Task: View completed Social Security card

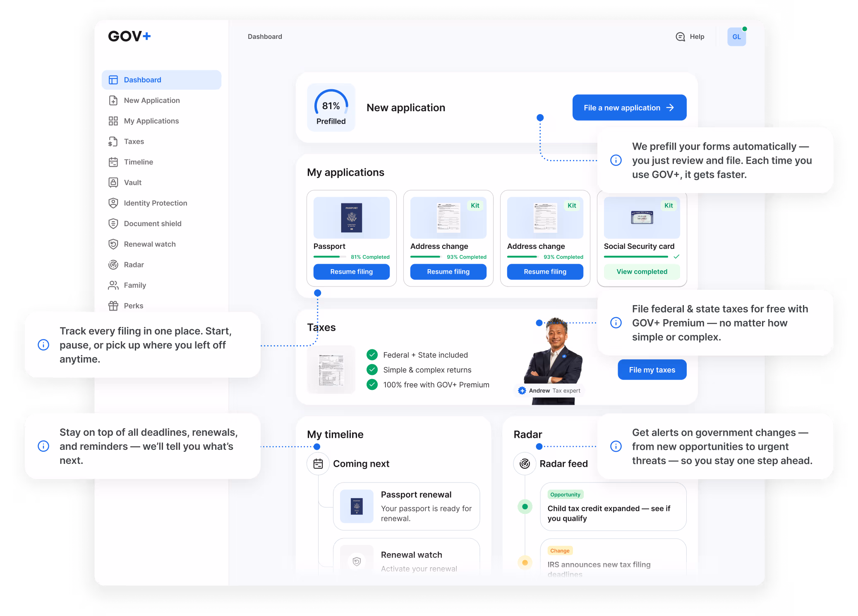Action: coord(641,272)
